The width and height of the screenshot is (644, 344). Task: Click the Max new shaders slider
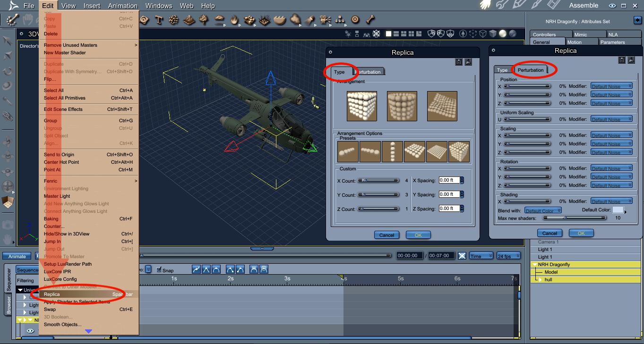tap(574, 218)
